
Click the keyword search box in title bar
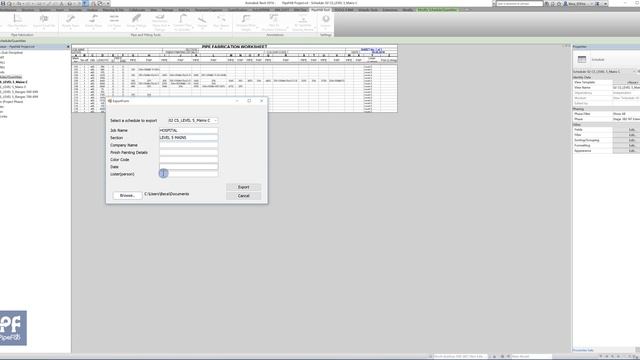pyautogui.click(x=520, y=3)
